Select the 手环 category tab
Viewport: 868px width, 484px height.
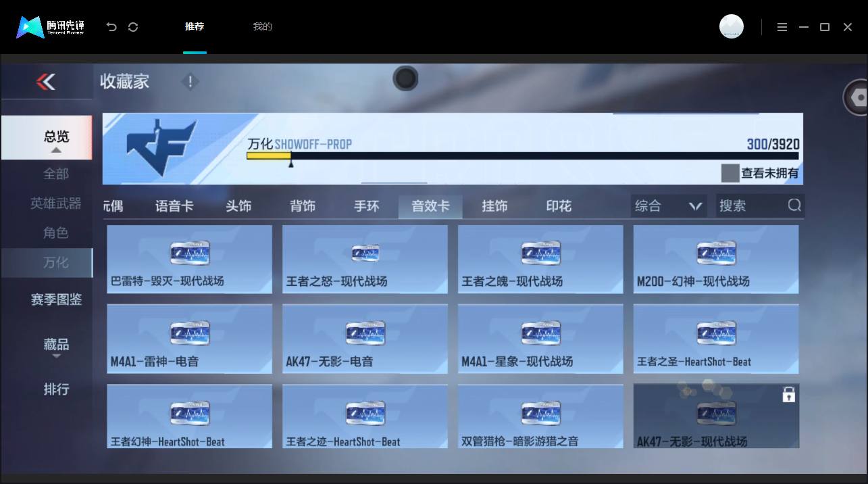[367, 206]
